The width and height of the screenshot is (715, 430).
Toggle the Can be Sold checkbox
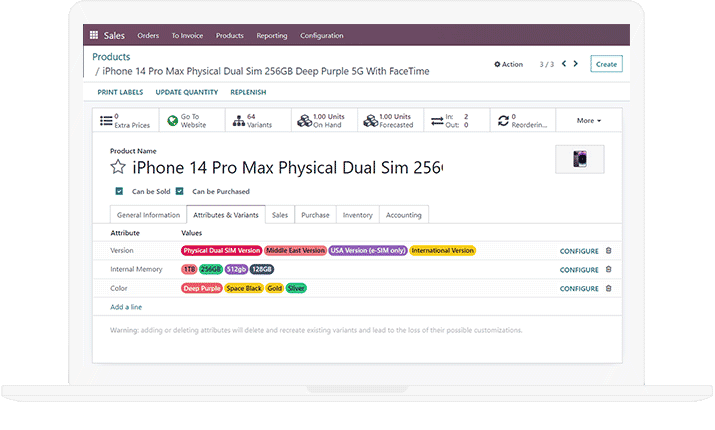pos(119,191)
